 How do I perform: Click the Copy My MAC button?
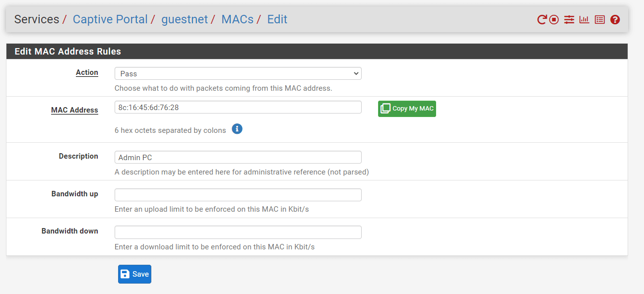tap(407, 109)
